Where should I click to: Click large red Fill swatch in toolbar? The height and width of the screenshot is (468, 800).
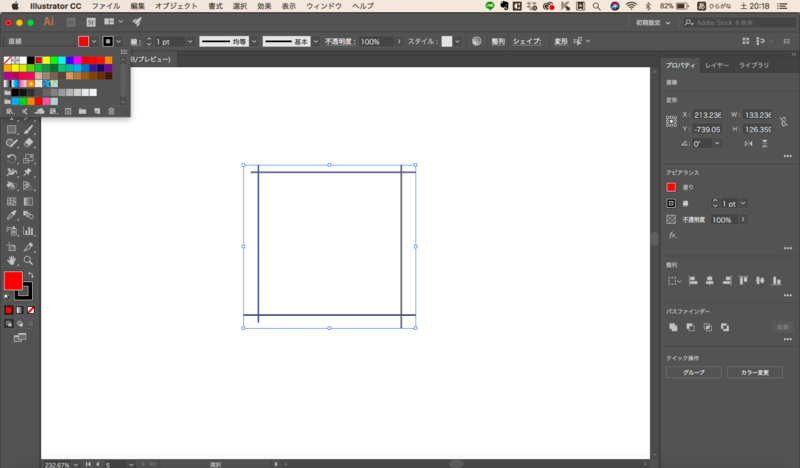tap(13, 281)
